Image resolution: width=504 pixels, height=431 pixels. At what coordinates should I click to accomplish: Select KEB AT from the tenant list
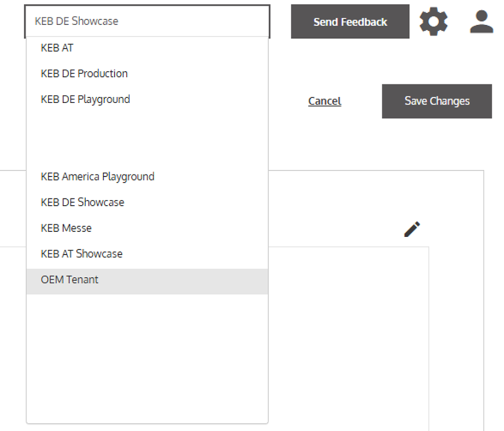pos(57,48)
